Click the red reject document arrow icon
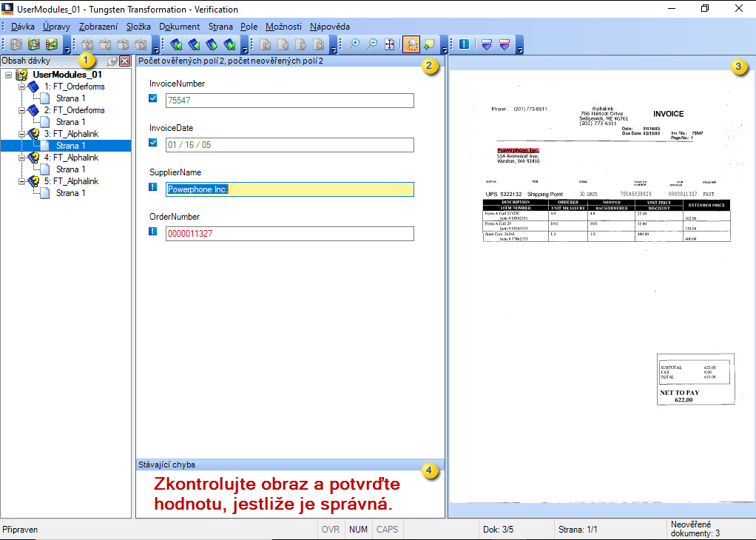 coord(504,44)
